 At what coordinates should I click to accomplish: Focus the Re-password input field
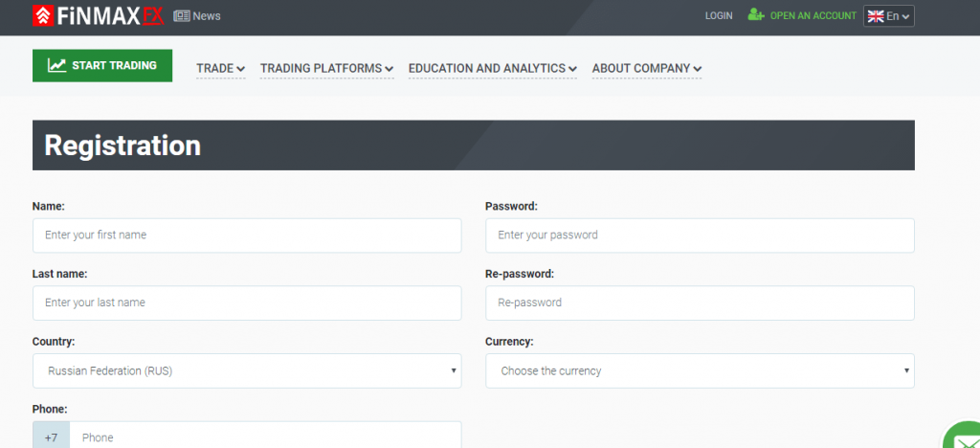pos(700,303)
